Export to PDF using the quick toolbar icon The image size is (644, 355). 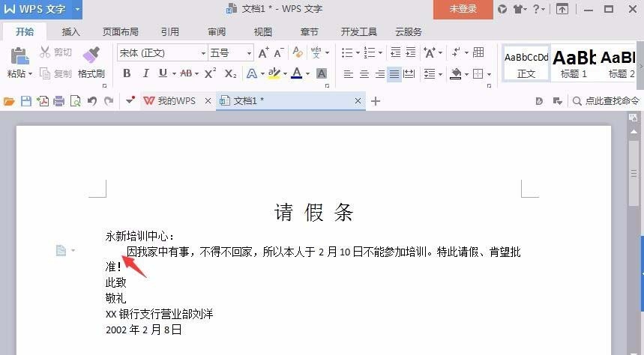(43, 101)
